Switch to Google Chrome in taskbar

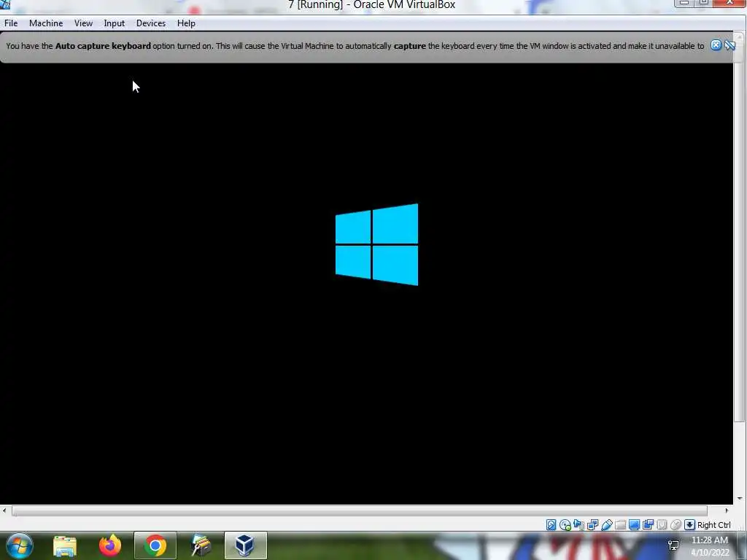(155, 545)
